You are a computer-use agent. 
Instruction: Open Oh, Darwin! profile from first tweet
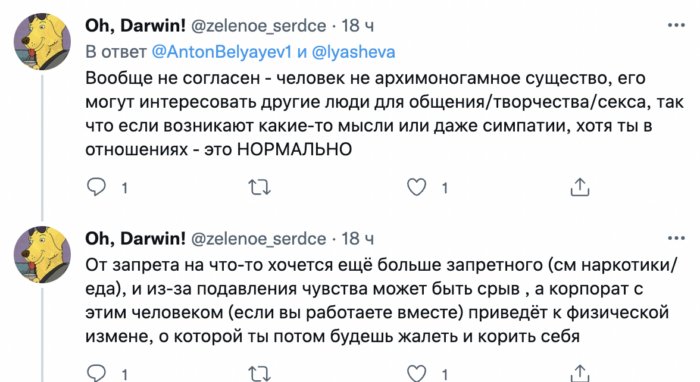click(135, 26)
